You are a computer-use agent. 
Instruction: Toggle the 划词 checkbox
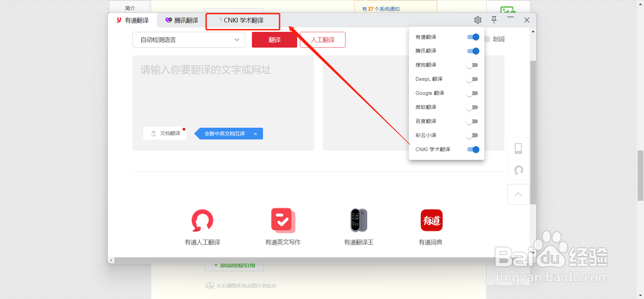(487, 39)
